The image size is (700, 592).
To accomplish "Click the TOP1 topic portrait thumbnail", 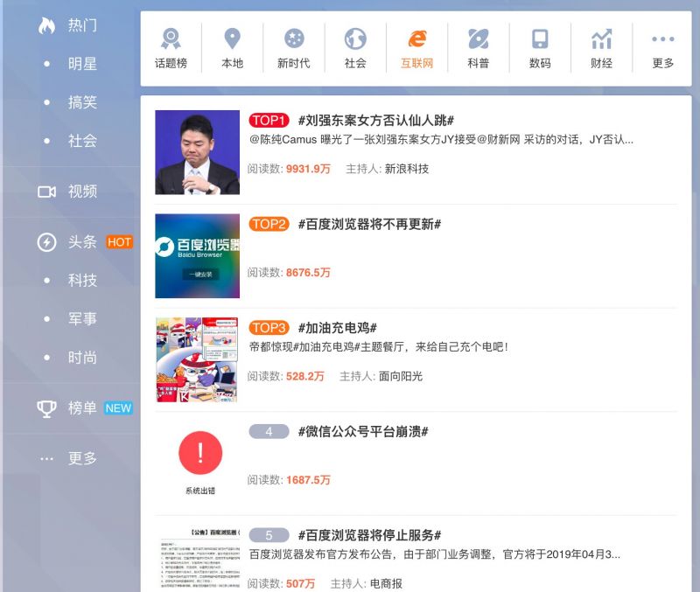I will tap(198, 152).
